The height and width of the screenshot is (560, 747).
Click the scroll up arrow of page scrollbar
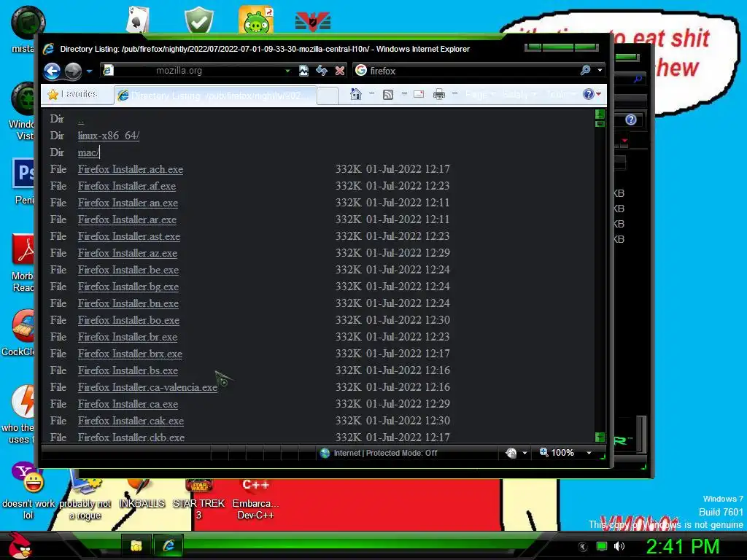pos(600,114)
